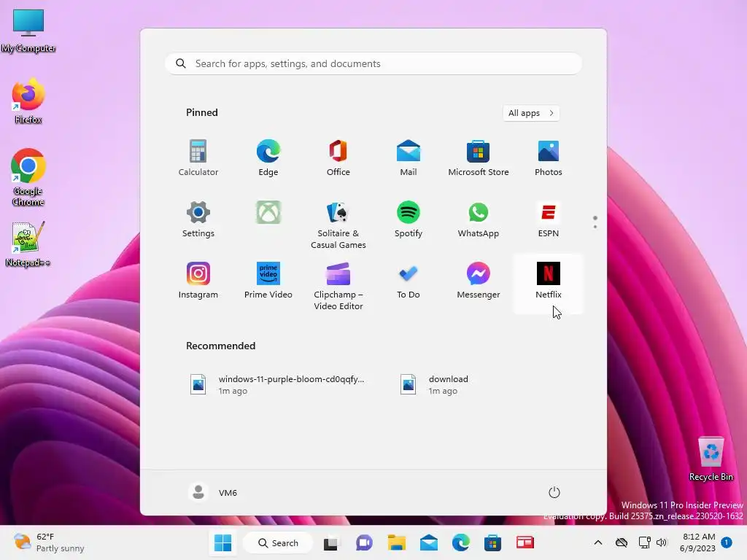Open the Calculator pinned app
Screen dimensions: 747x560
pos(198,158)
